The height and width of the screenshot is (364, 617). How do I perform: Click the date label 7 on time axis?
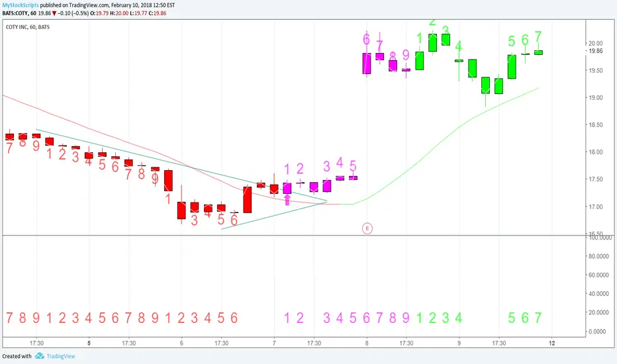274,343
